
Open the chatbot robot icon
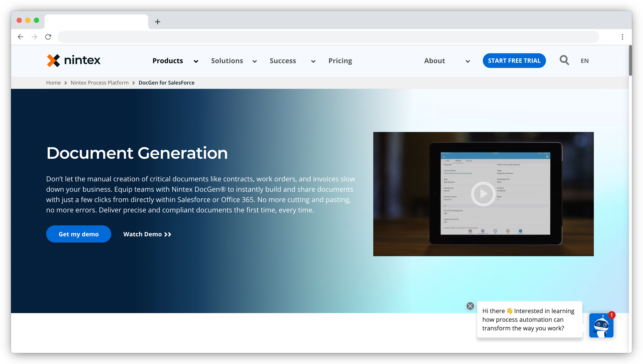[x=601, y=325]
